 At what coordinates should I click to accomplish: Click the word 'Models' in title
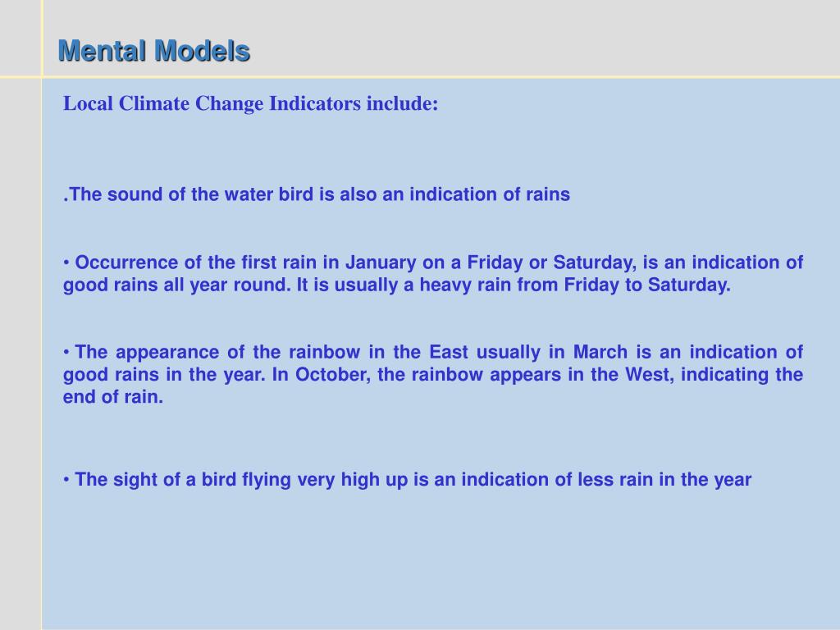(x=202, y=51)
